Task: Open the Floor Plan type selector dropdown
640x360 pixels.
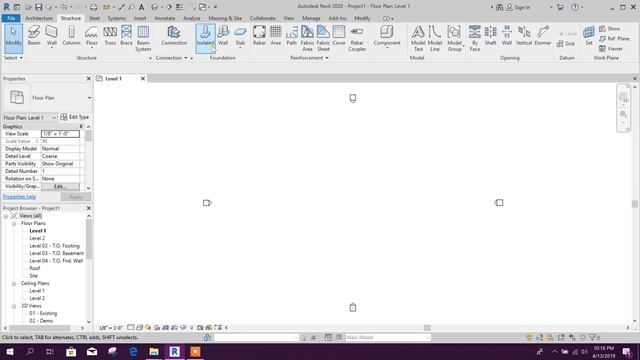Action: (89, 98)
